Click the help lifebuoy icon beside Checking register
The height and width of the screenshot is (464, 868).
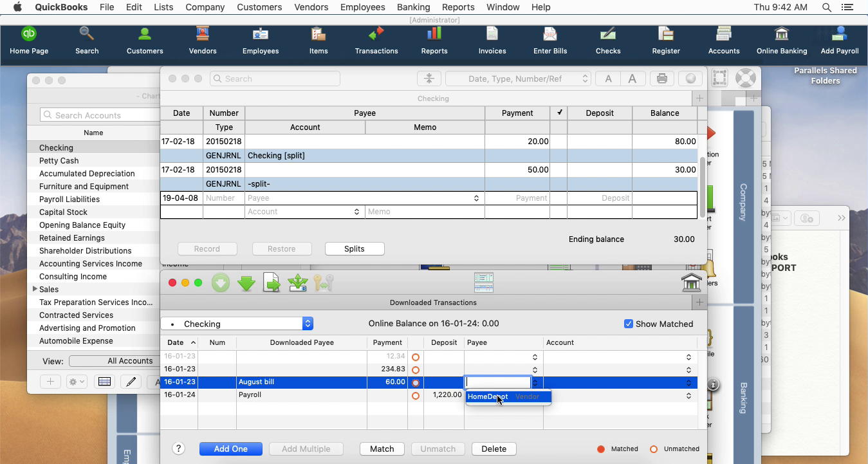(745, 78)
